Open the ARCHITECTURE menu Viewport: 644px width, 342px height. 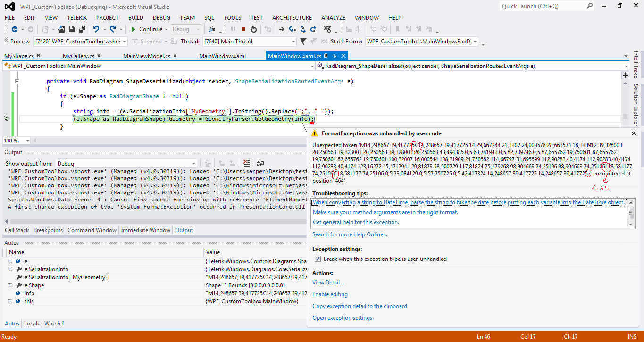point(292,18)
